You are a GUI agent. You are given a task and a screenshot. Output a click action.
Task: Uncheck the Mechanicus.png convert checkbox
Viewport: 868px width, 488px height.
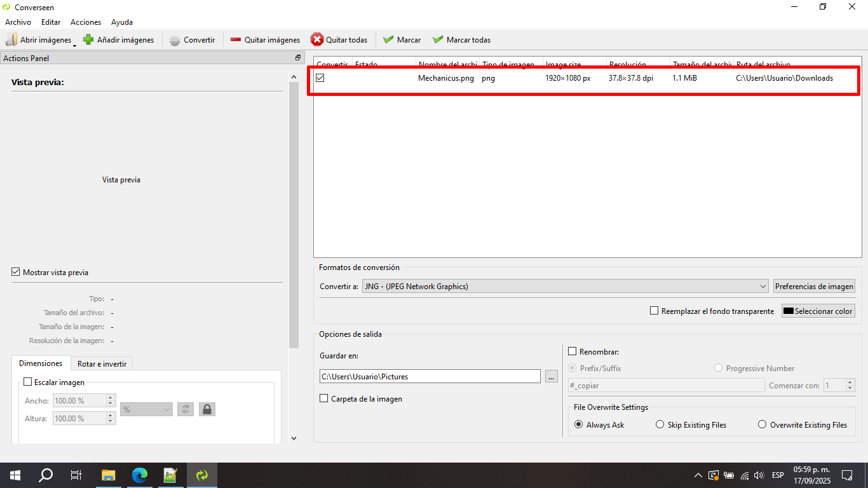pyautogui.click(x=320, y=78)
